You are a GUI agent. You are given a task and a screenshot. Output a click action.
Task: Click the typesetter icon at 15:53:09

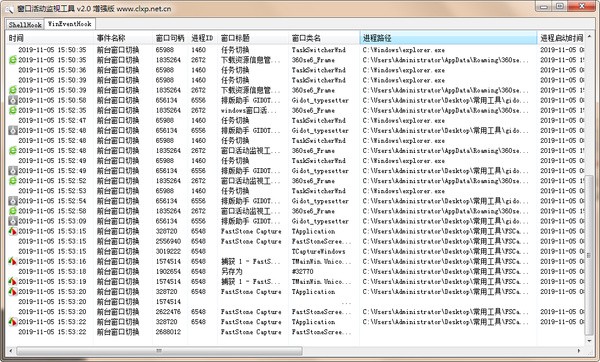pos(13,221)
